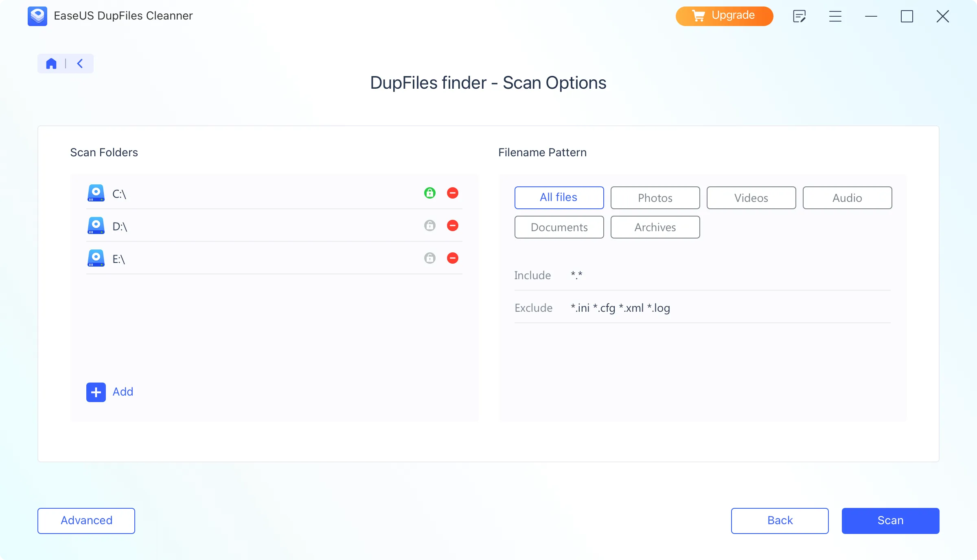Click the back arrow next to the home icon
Image resolution: width=977 pixels, height=560 pixels.
coord(80,63)
